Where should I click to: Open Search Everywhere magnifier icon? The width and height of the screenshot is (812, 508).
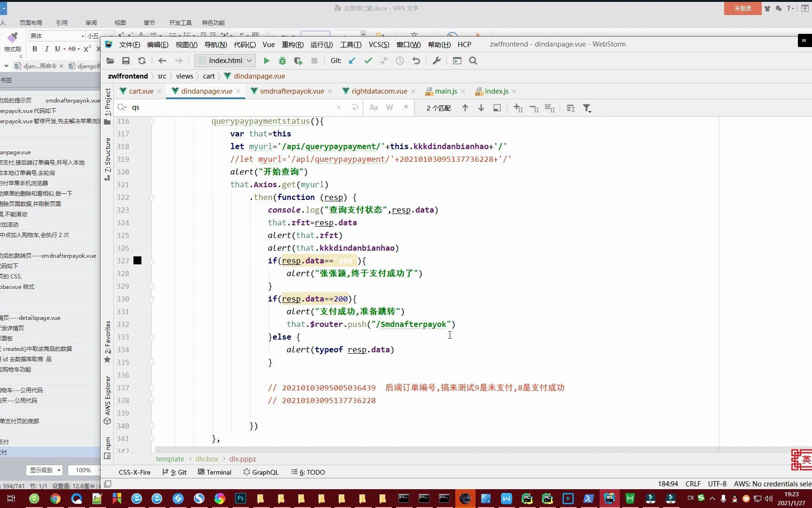pyautogui.click(x=473, y=61)
